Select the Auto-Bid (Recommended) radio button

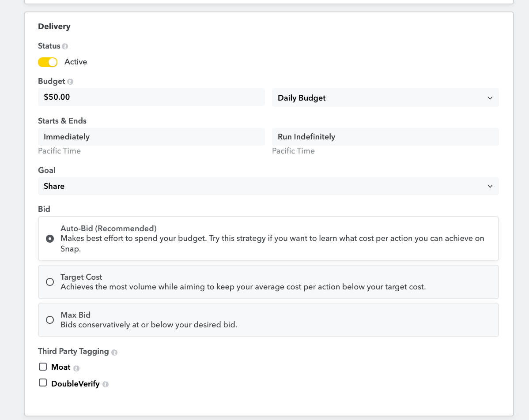pos(50,239)
